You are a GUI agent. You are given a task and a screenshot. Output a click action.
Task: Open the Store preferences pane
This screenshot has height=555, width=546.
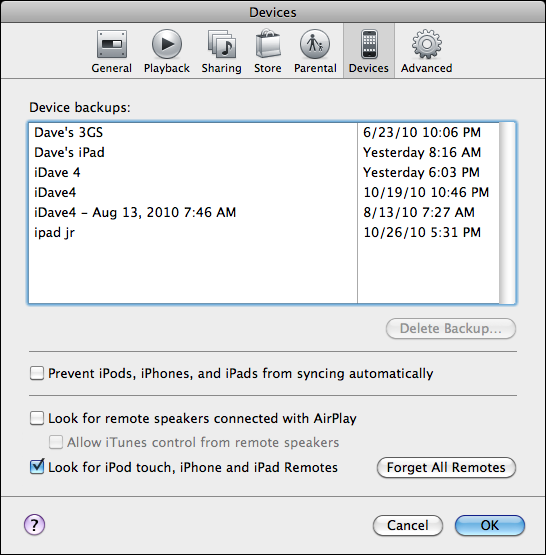click(268, 52)
